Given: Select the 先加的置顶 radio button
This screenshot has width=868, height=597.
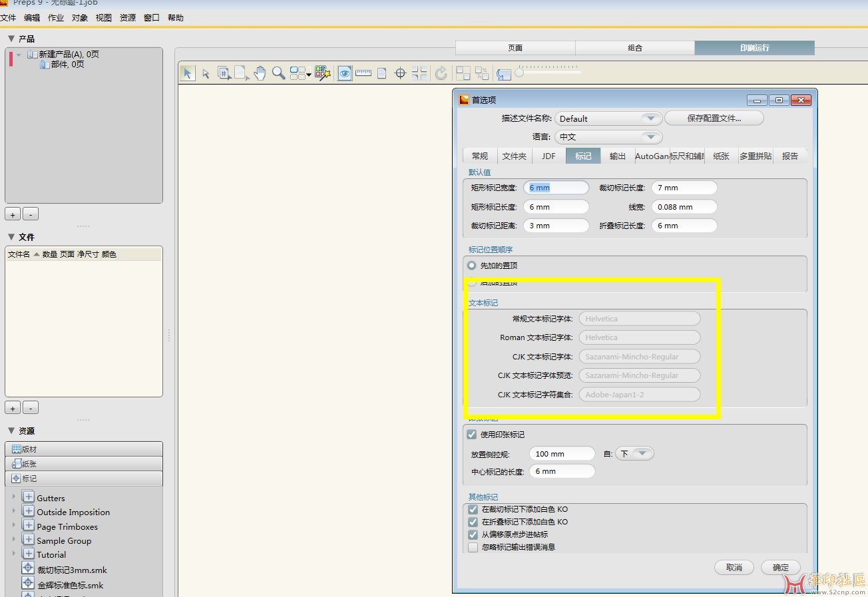Looking at the screenshot, I should click(x=472, y=266).
